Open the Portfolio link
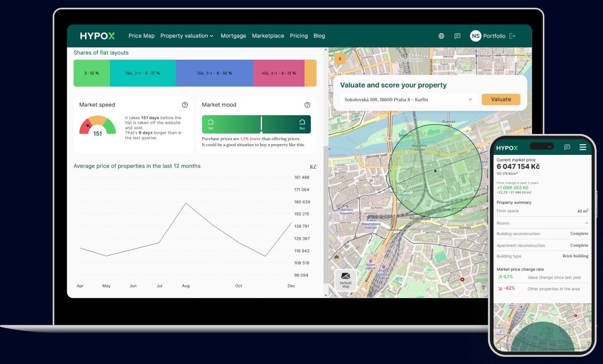 pyautogui.click(x=494, y=36)
